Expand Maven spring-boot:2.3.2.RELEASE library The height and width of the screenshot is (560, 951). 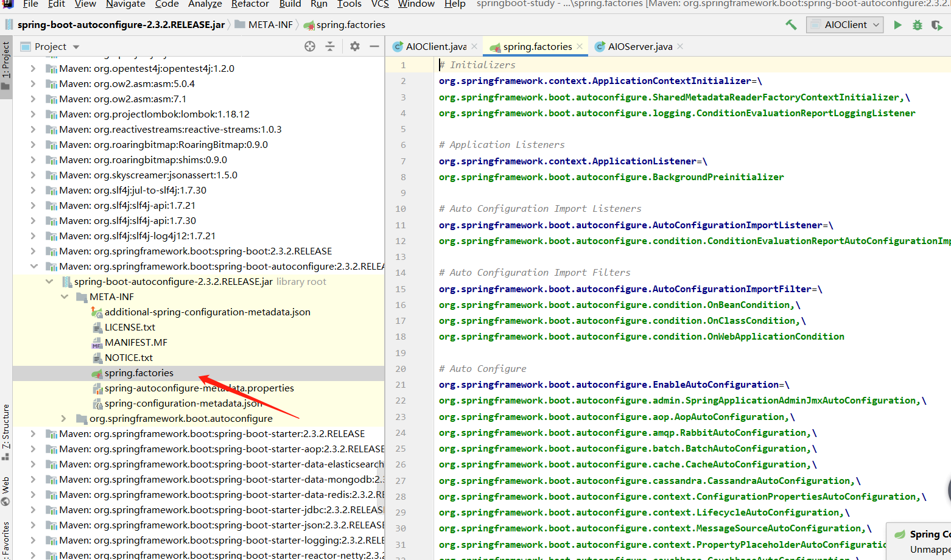33,251
